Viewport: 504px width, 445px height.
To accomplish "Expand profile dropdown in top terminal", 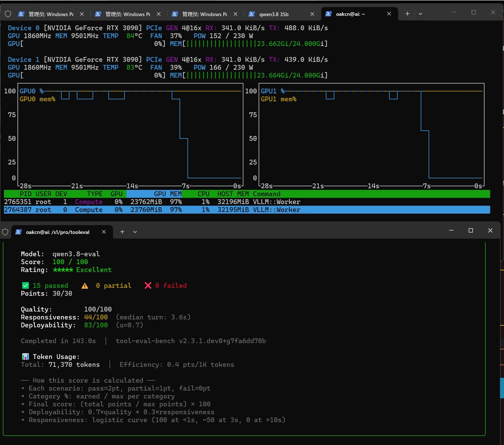I will [420, 14].
